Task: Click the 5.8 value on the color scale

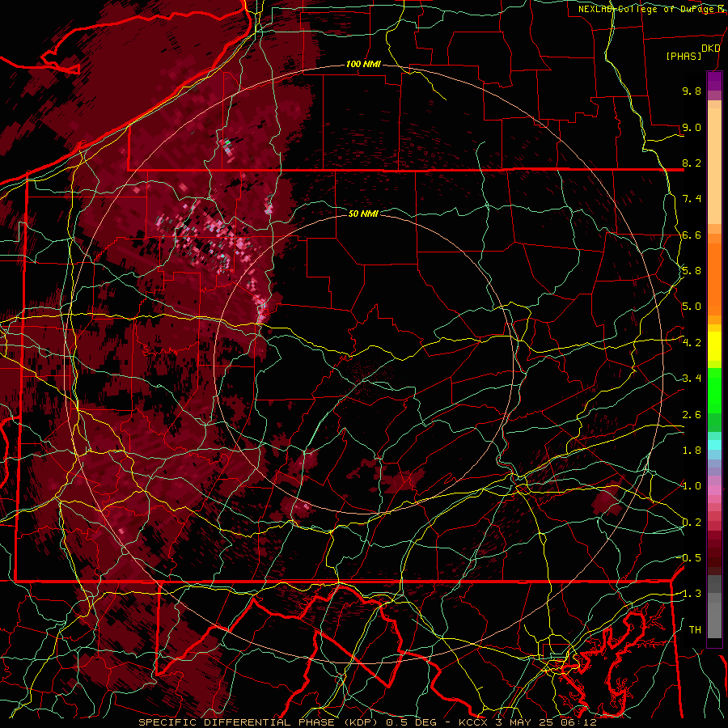Action: click(x=692, y=271)
